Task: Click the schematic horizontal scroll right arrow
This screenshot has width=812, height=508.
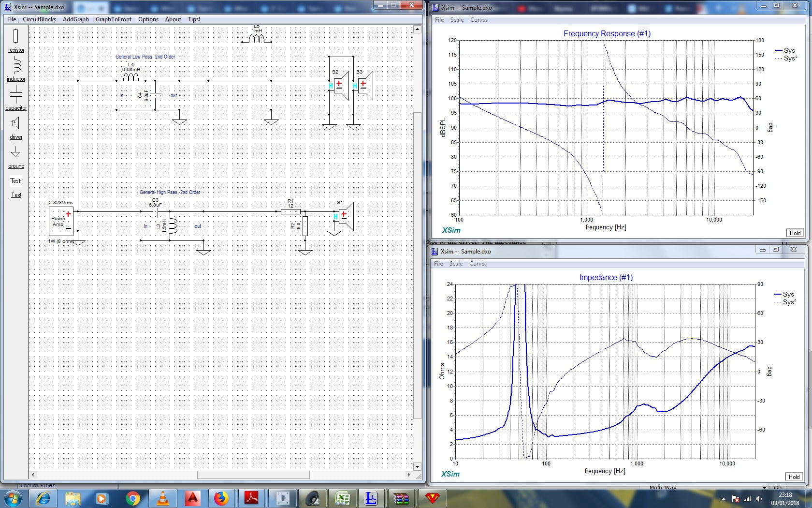Action: pos(409,475)
